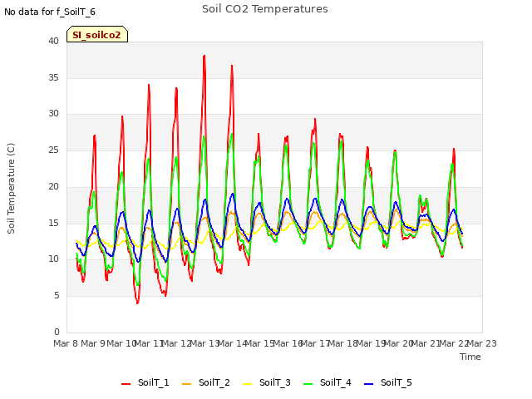Click the SoilT_3 legend label
The image size is (532, 399).
click(x=275, y=382)
